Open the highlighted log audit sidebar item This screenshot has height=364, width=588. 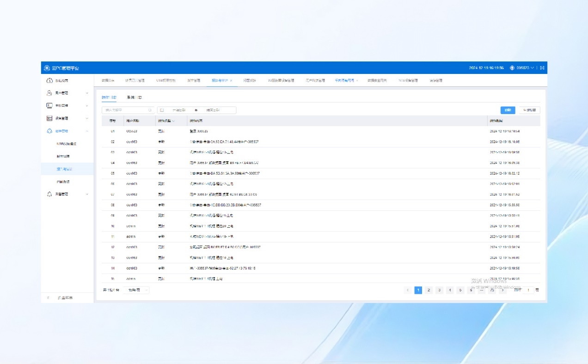tap(67, 169)
